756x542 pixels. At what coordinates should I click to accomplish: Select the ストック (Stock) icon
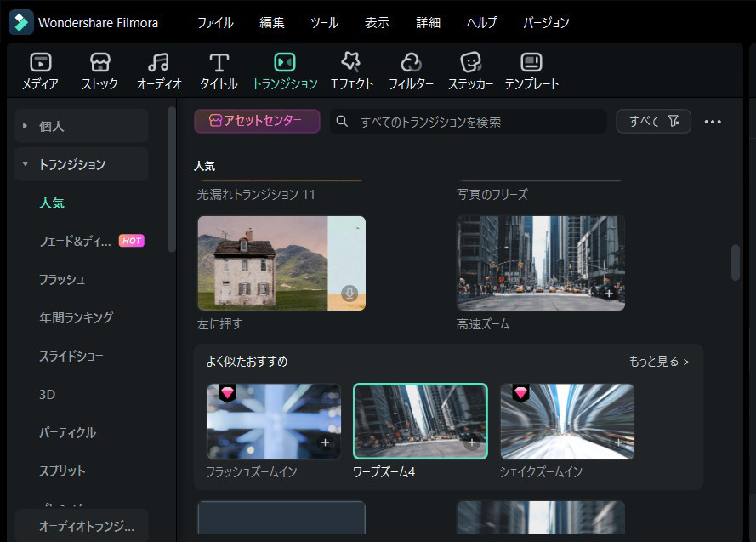pos(99,61)
